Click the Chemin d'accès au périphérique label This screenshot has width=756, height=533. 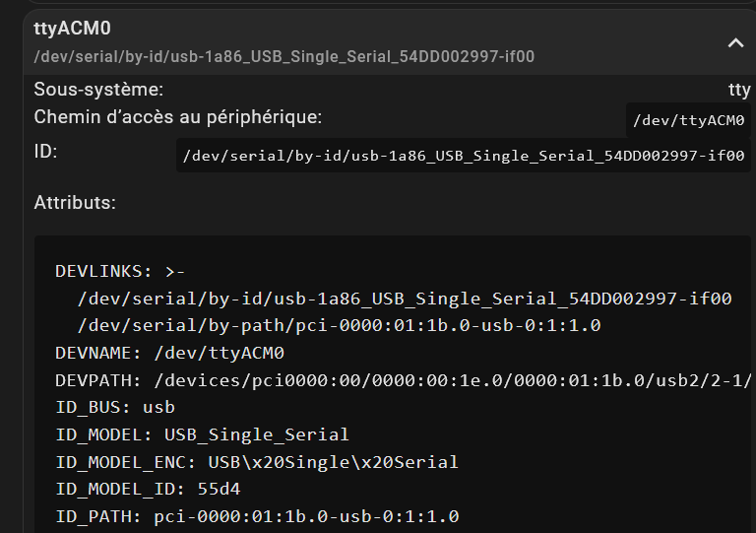[x=178, y=117]
